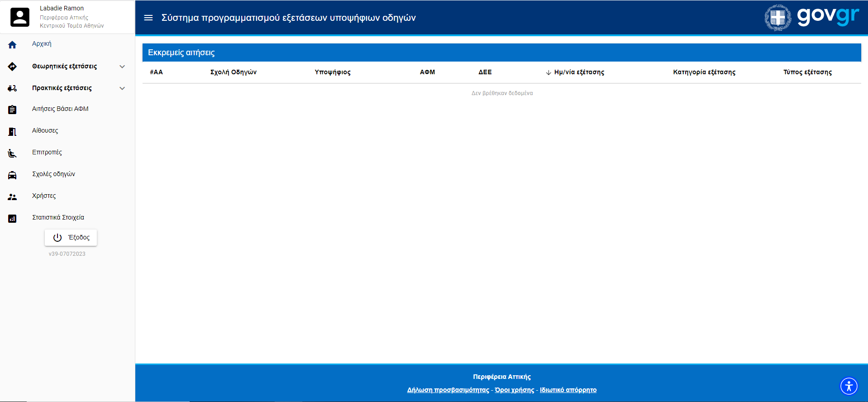This screenshot has height=402, width=868.
Task: Expand the Πρακτικές εξετάσεις chevron
Action: click(122, 88)
